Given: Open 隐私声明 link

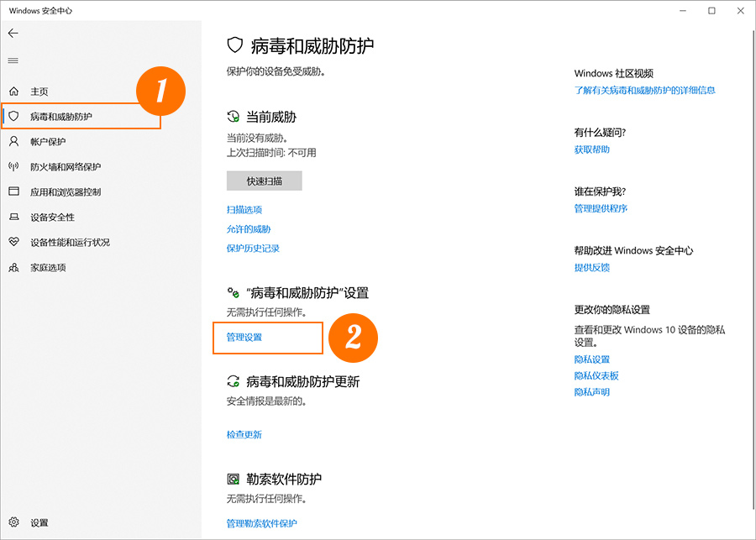Looking at the screenshot, I should pyautogui.click(x=592, y=392).
